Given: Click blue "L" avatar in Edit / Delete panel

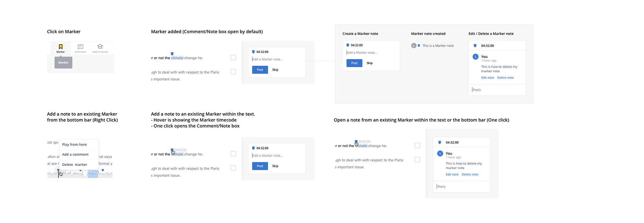Looking at the screenshot, I should 475,57.
